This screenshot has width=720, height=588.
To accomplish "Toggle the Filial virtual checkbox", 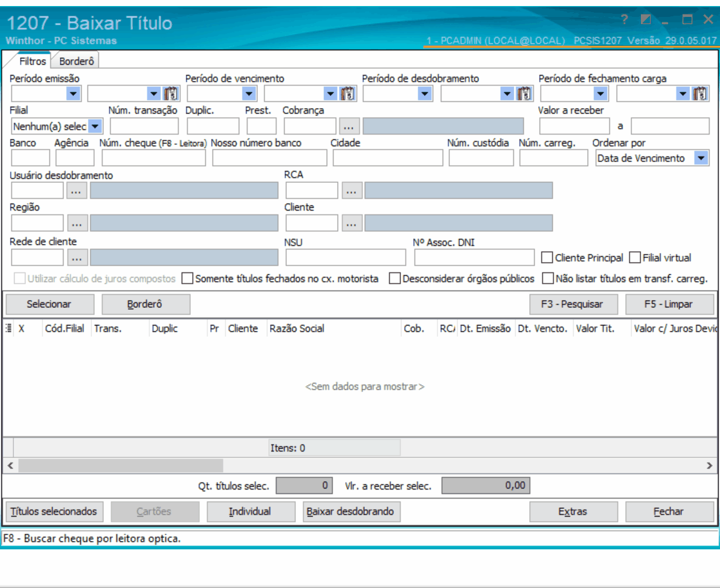I will pos(635,258).
